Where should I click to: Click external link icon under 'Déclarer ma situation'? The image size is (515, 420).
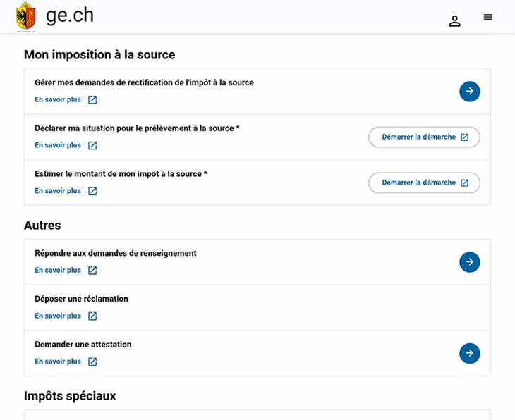(x=92, y=145)
